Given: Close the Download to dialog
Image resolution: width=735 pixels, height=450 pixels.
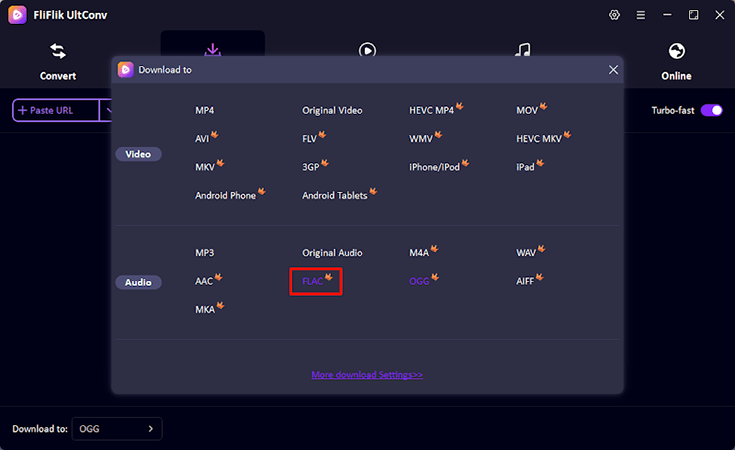Looking at the screenshot, I should [613, 70].
